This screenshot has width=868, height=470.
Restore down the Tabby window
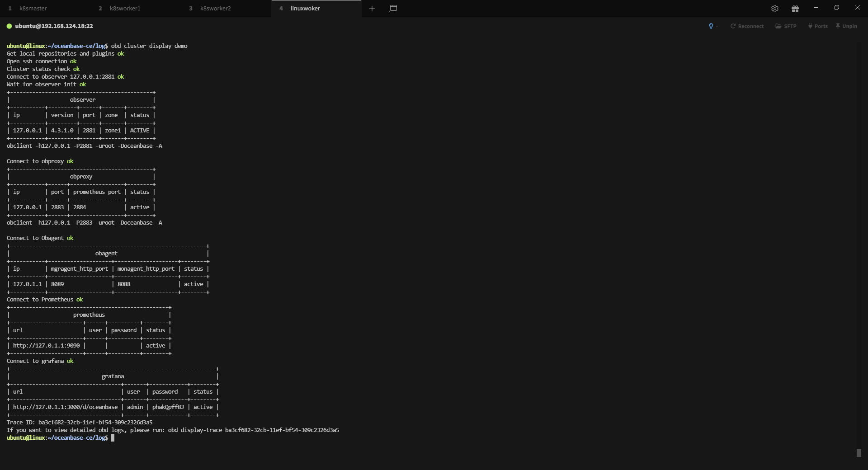(837, 8)
